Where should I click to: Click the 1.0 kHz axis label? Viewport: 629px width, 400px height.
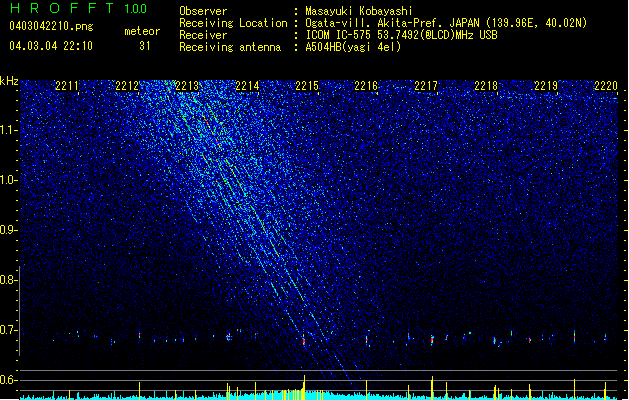[x=9, y=180]
